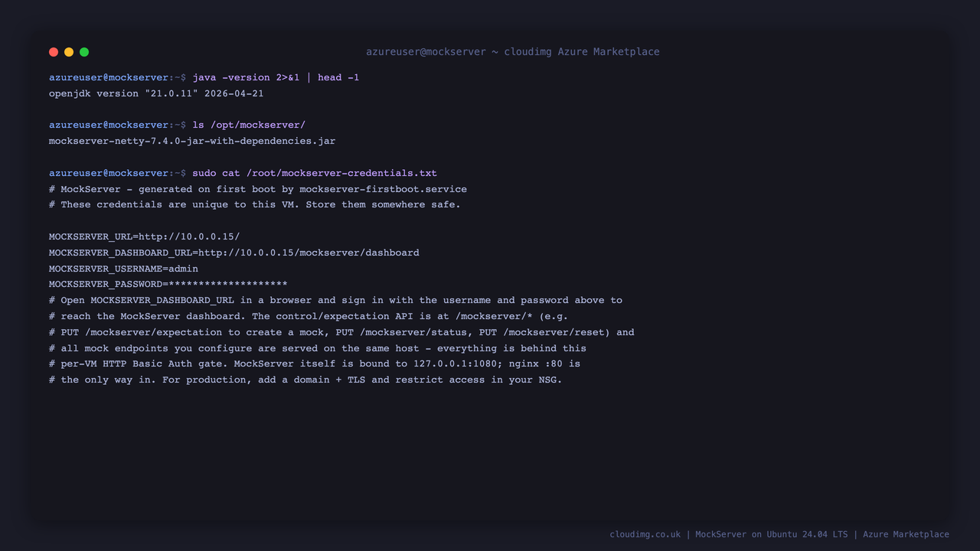Click the green maximize window dot

pos(84,52)
